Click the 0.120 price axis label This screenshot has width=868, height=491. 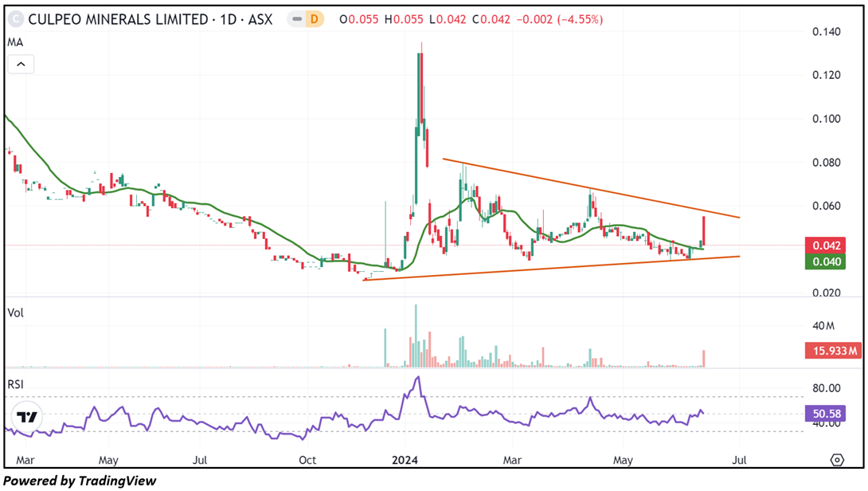point(827,75)
